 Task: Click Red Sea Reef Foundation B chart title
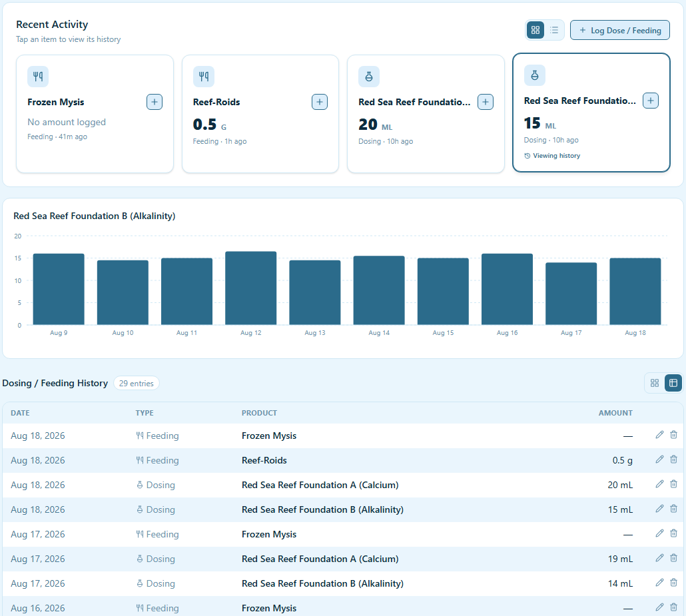(x=95, y=216)
